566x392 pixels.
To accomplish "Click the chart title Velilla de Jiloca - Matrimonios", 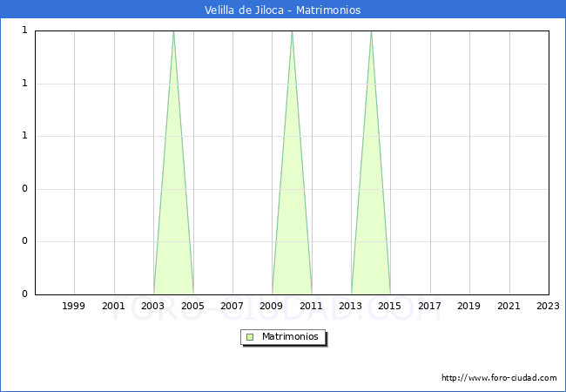I will 282,10.
